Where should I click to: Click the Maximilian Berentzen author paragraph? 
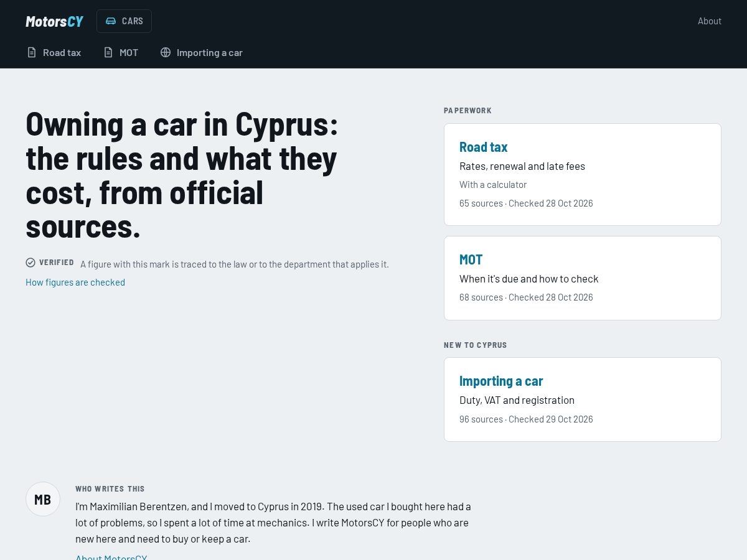273,523
